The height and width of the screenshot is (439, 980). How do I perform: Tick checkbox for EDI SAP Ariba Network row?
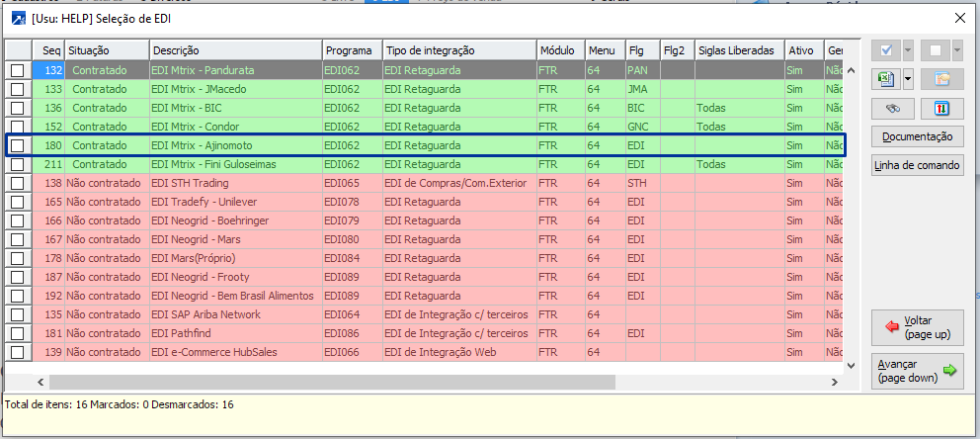point(18,314)
